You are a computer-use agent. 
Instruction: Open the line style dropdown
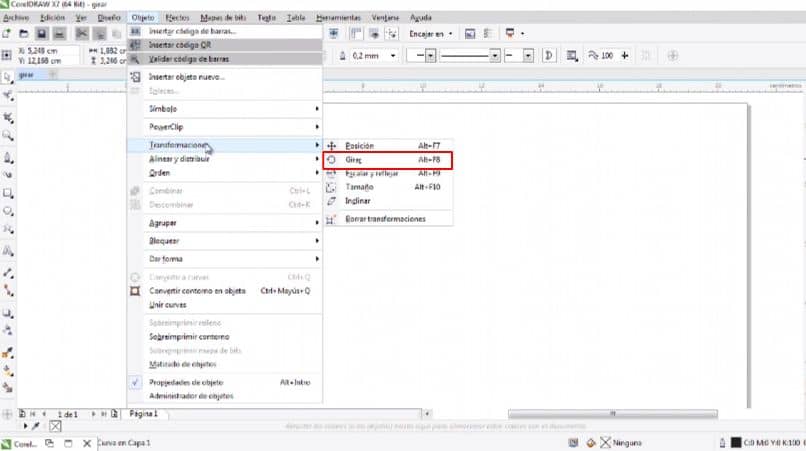click(494, 56)
